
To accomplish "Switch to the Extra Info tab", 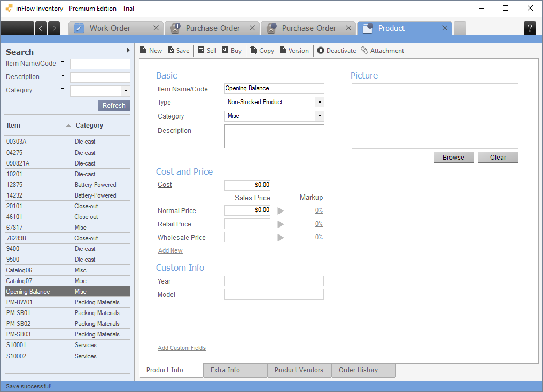I will coord(235,370).
